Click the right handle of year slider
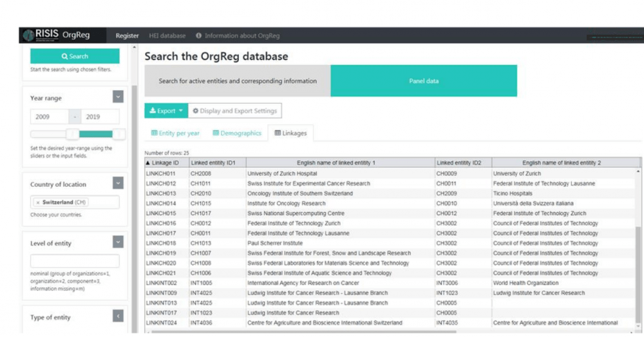Screen dimensions: 644x337 point(118,134)
